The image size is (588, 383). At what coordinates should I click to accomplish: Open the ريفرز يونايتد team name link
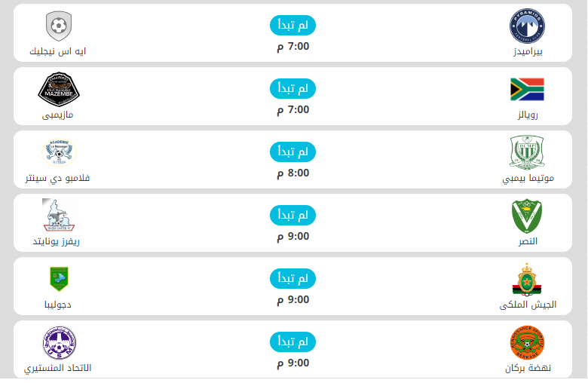click(x=56, y=242)
